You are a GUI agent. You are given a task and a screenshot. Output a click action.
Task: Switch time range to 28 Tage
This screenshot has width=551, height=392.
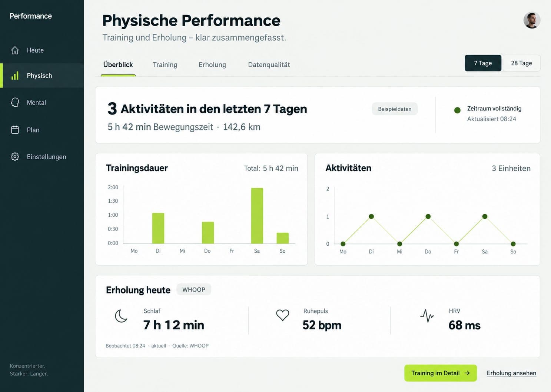point(521,63)
